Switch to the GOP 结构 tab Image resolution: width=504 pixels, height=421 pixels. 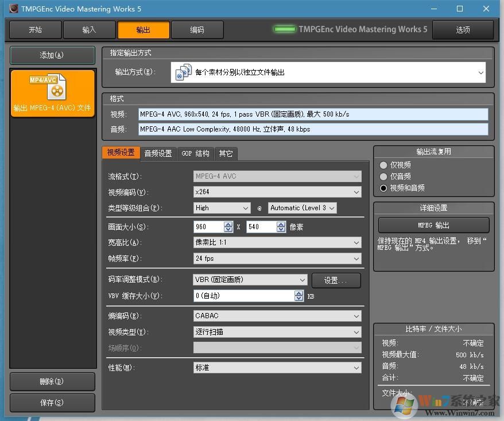(196, 153)
